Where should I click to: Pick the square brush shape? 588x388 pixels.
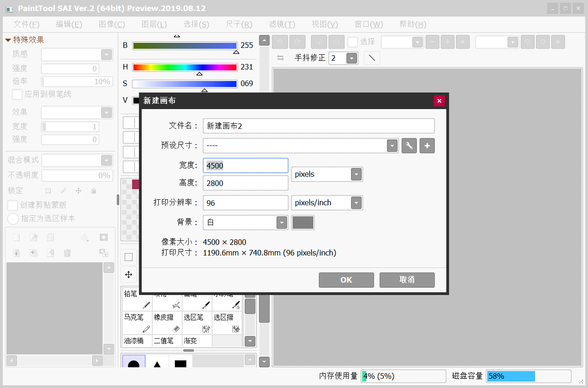click(180, 362)
